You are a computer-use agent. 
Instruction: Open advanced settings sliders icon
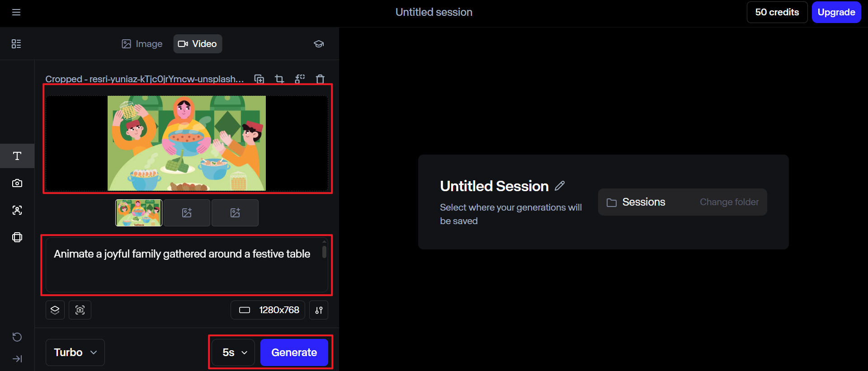(x=319, y=310)
